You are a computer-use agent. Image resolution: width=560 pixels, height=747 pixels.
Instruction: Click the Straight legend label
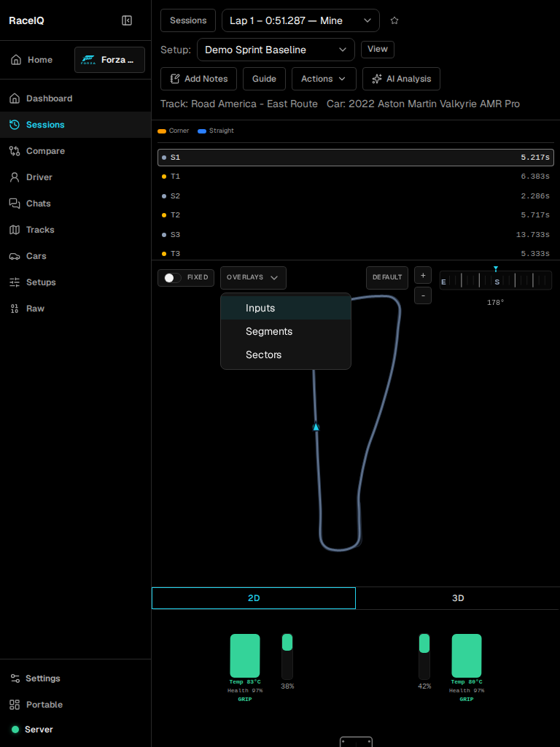[222, 131]
